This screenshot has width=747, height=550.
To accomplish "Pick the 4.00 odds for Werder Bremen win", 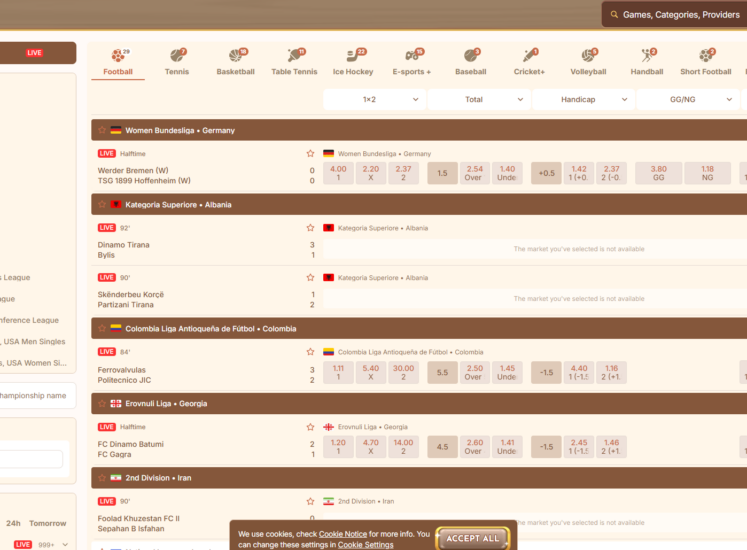I will point(338,173).
